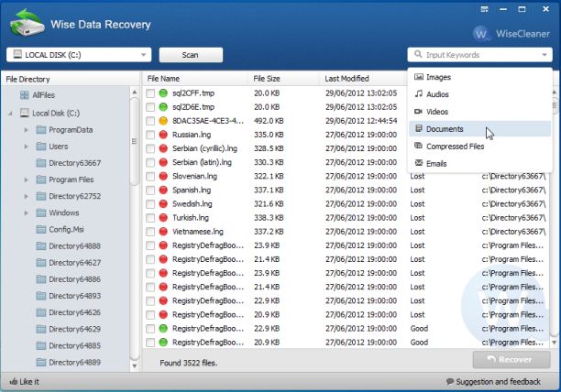Expand the Users folder node

[26, 147]
